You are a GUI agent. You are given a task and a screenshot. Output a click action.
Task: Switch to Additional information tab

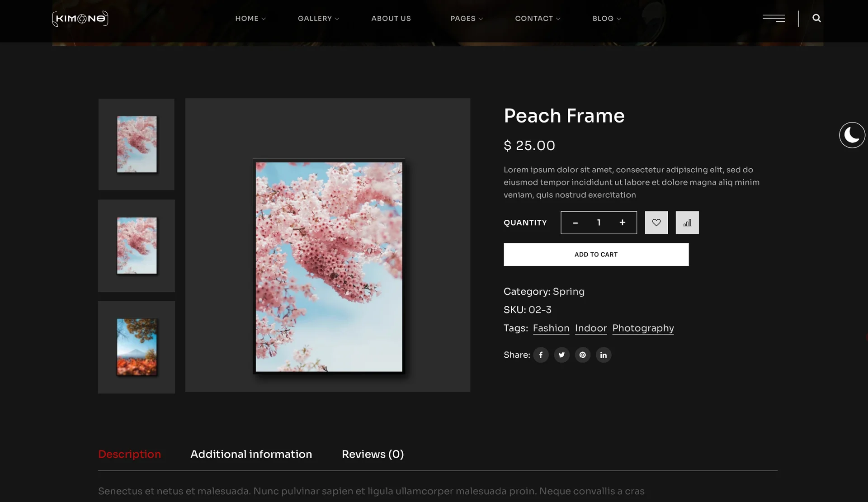point(251,454)
